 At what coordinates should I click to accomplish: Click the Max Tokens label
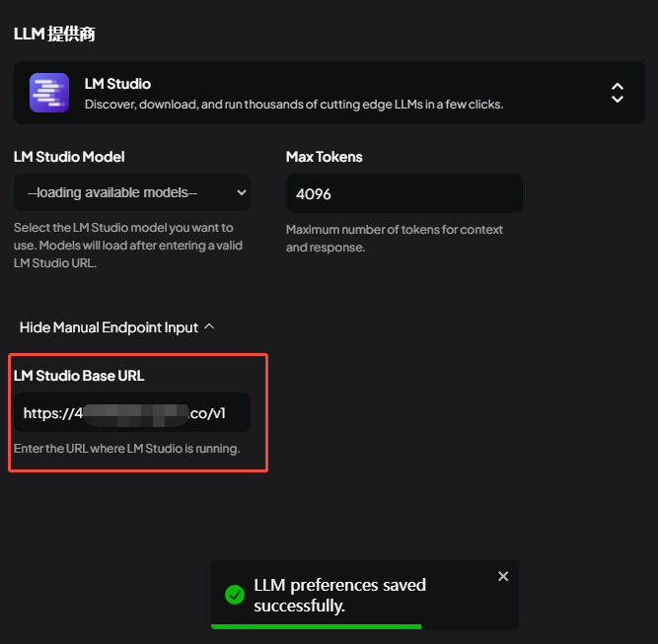tap(325, 157)
